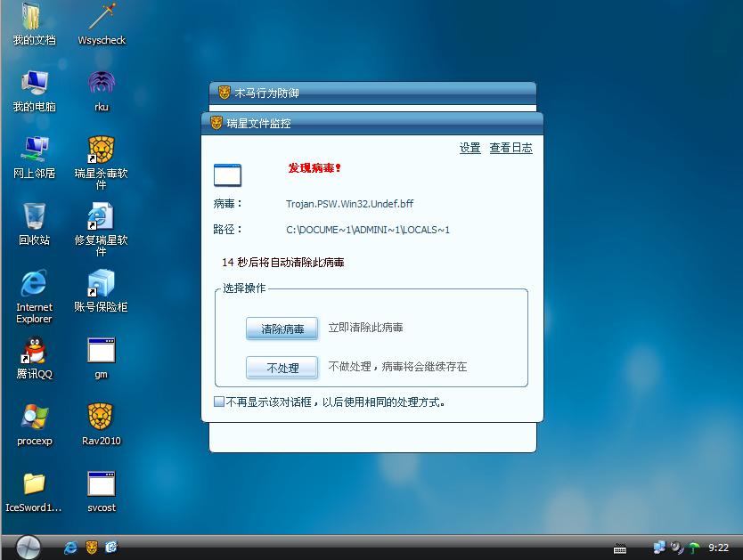The width and height of the screenshot is (743, 560).
Task: Click the network computers tray icon
Action: click(659, 548)
